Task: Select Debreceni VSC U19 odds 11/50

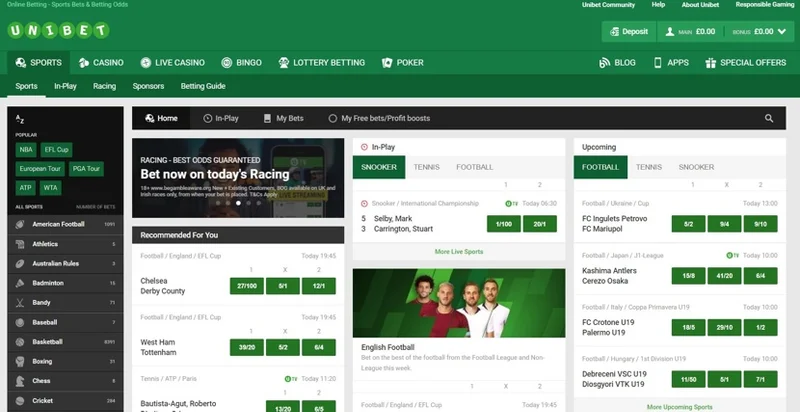Action: (689, 379)
